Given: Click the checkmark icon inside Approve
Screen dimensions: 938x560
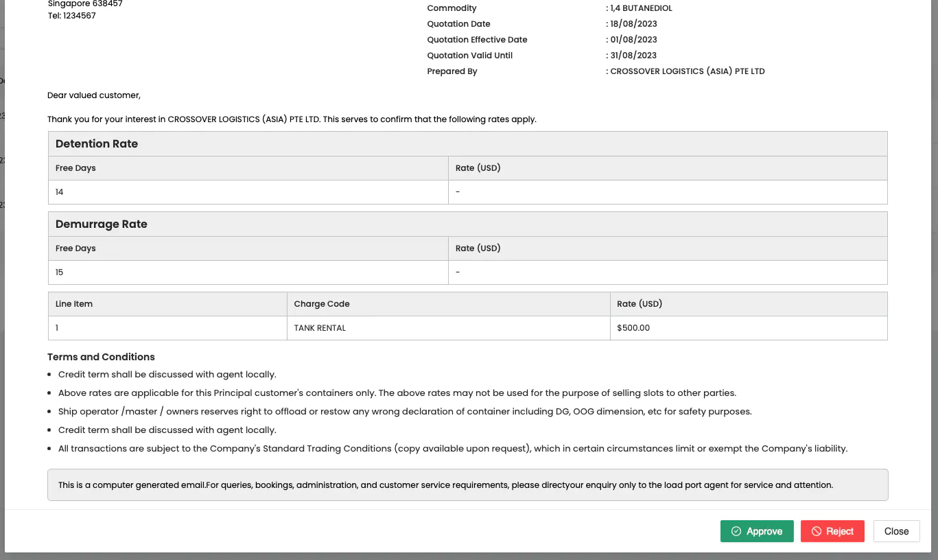Looking at the screenshot, I should (736, 531).
